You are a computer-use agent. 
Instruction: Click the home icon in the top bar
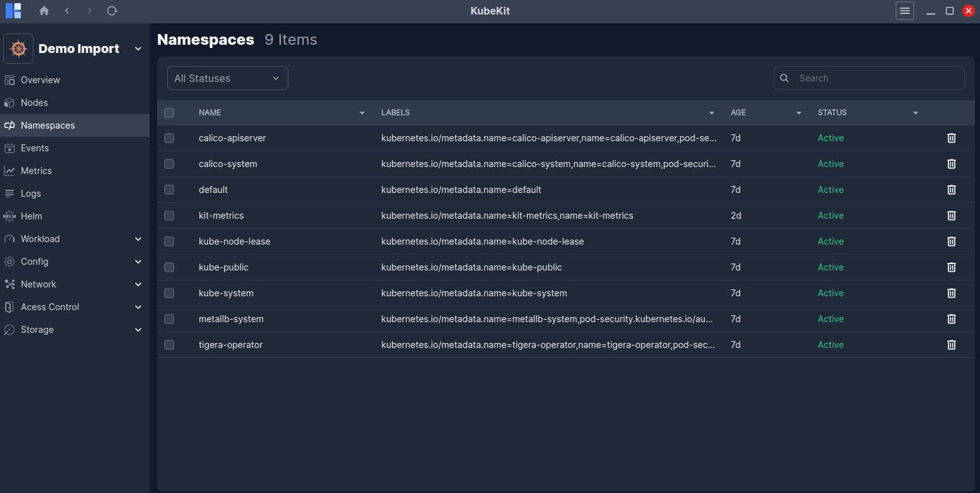point(44,11)
